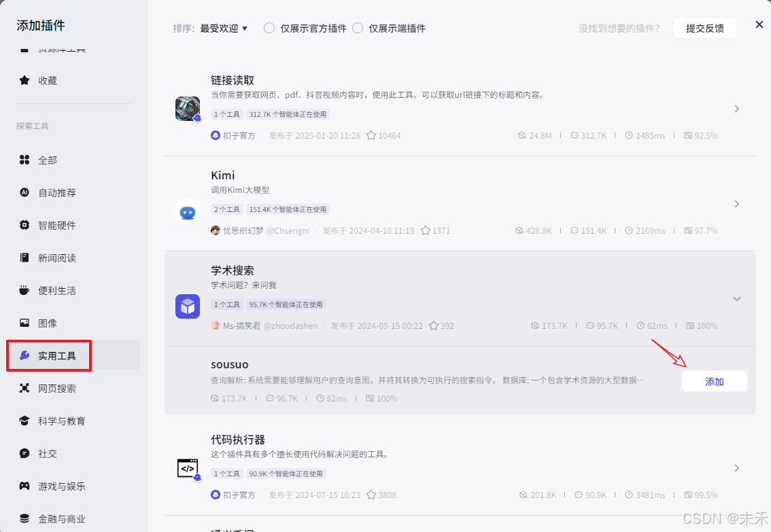This screenshot has width=771, height=532.
Task: Expand the 代码执行器 plugin chevron
Action: (736, 468)
